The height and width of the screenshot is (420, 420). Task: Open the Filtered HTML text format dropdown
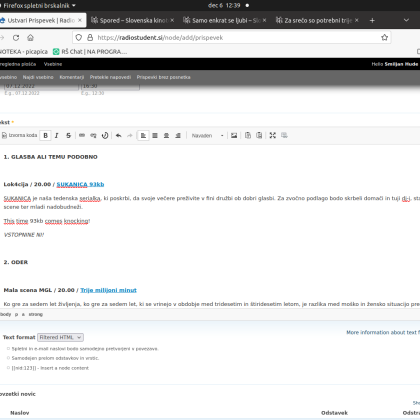coord(60,337)
